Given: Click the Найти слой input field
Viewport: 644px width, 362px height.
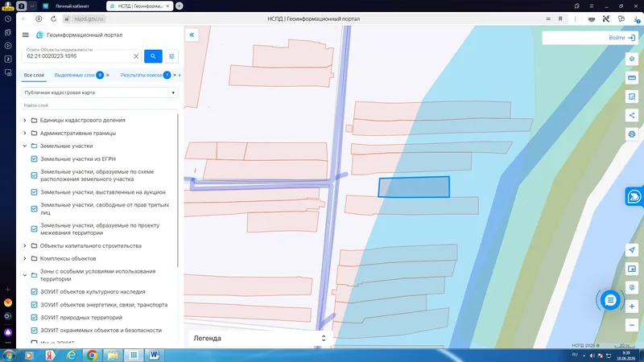Looking at the screenshot, I should [100, 105].
